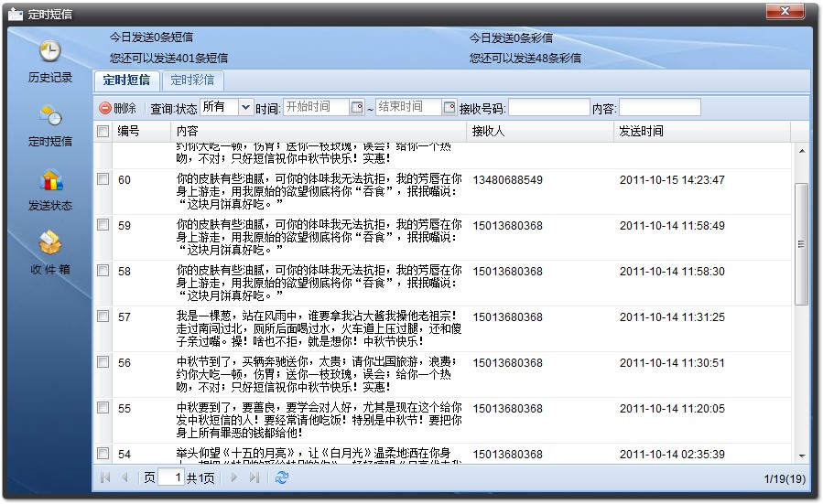This screenshot has height=504, width=823.
Task: Click the window title bar app icon
Action: [x=16, y=13]
